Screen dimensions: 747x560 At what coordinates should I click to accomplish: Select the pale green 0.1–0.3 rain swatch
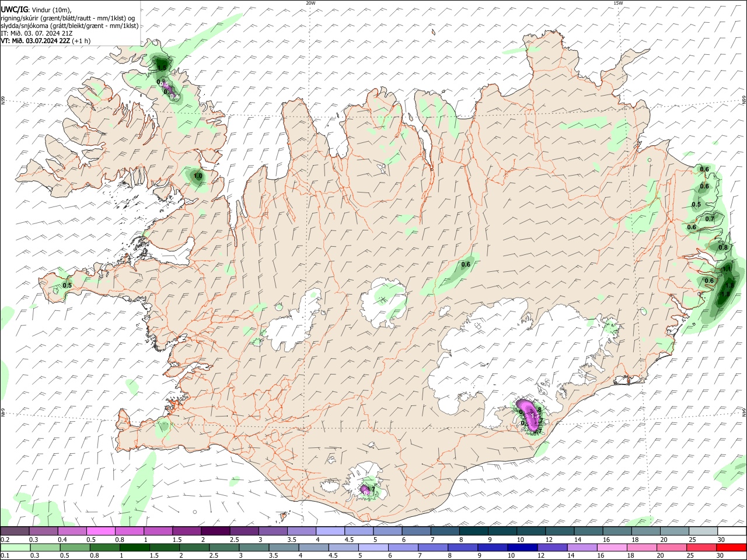15,548
